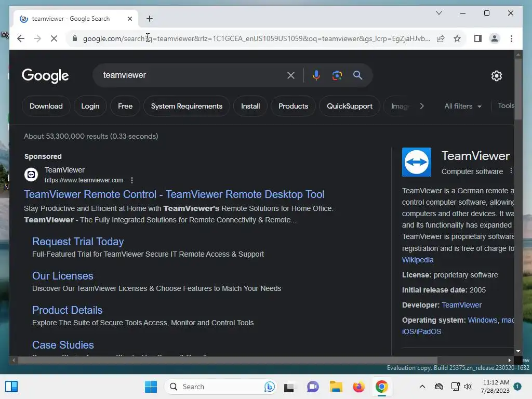532x399 pixels.
Task: Open iOS/iPadOS link
Action: pos(421,331)
